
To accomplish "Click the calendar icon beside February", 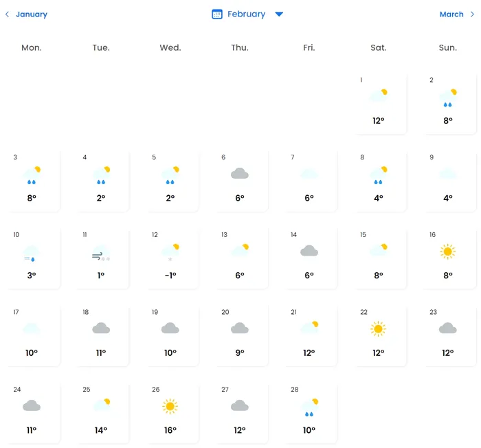I will click(217, 14).
